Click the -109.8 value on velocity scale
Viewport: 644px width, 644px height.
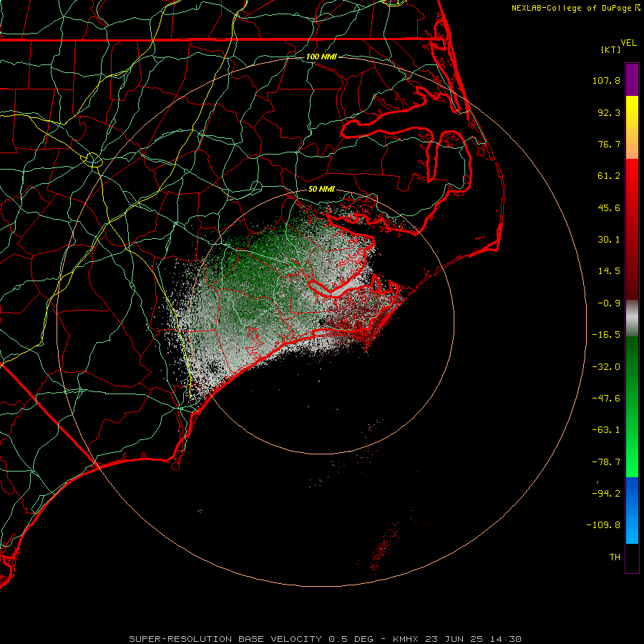click(603, 525)
